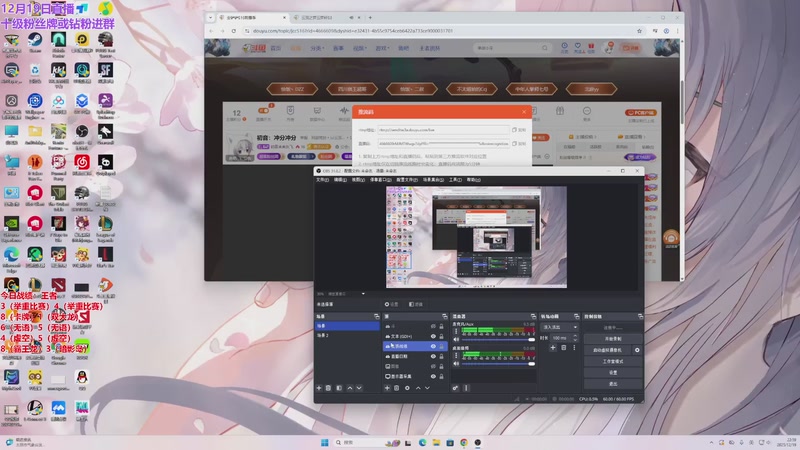This screenshot has width=800, height=450.
Task: Remove transition with trash icon
Action: [564, 348]
